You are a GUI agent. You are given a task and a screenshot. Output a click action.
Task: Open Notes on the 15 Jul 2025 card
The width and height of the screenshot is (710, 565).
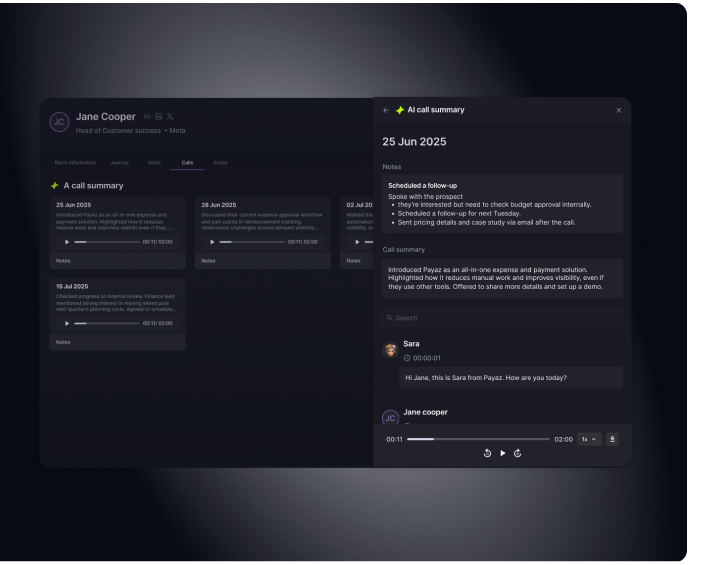click(x=63, y=342)
